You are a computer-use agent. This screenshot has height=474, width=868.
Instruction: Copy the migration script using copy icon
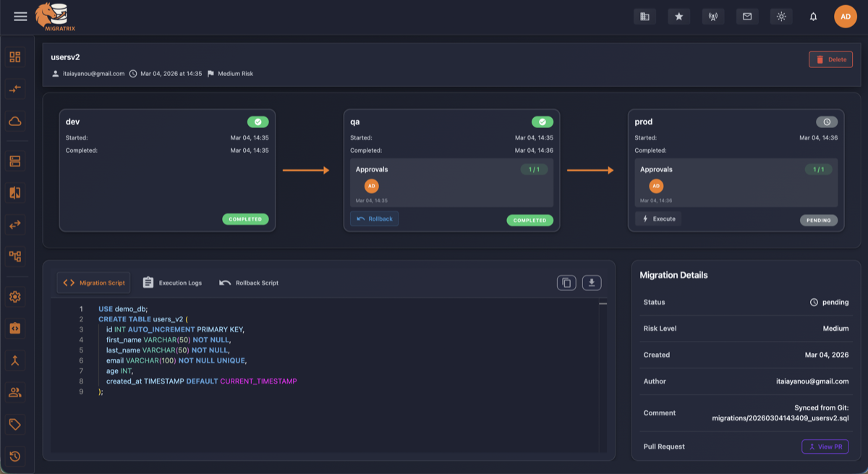[568, 282]
